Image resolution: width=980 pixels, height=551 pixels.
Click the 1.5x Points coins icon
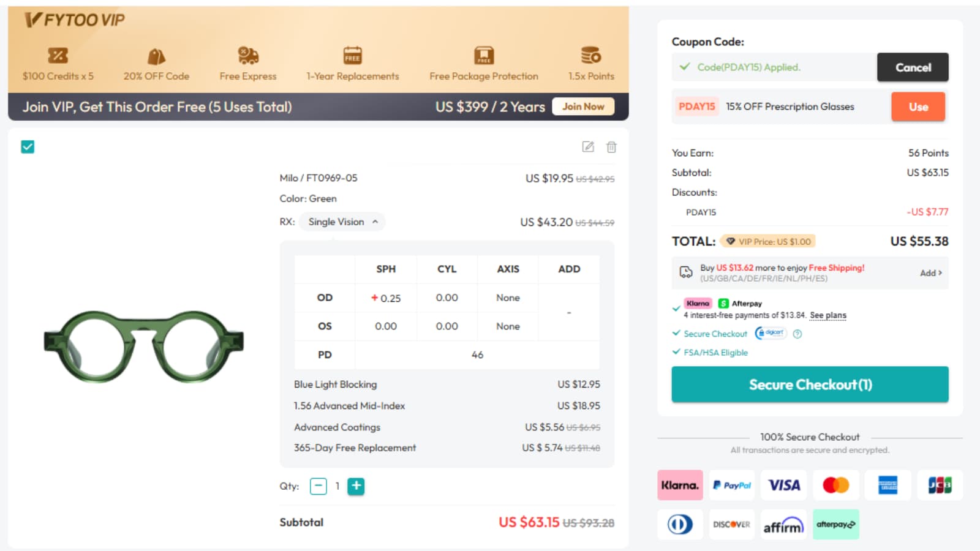pyautogui.click(x=591, y=56)
